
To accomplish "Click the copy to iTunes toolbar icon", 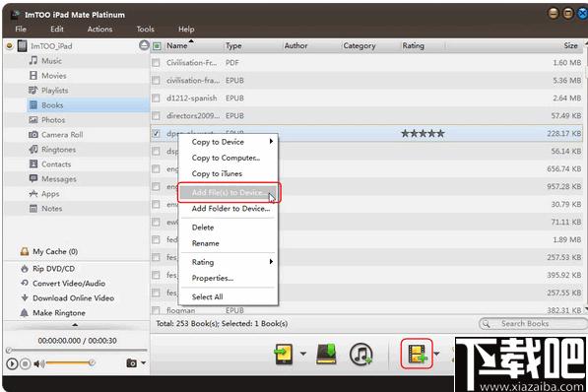I will [x=360, y=355].
